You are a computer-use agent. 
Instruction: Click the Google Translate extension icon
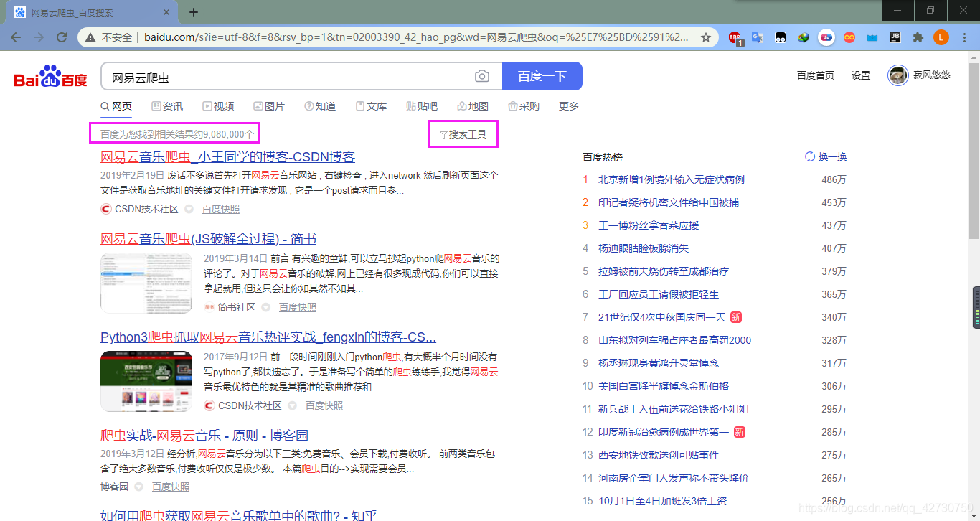coord(757,37)
